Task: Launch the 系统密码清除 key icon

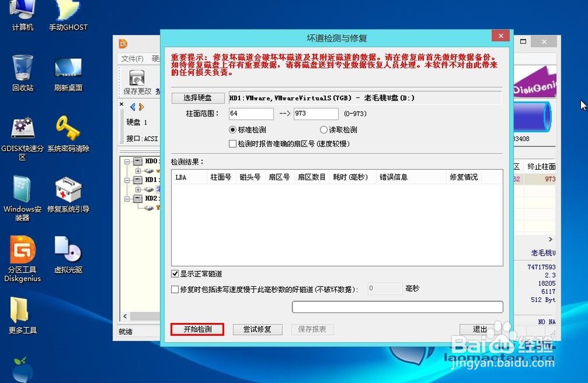Action: point(68,134)
